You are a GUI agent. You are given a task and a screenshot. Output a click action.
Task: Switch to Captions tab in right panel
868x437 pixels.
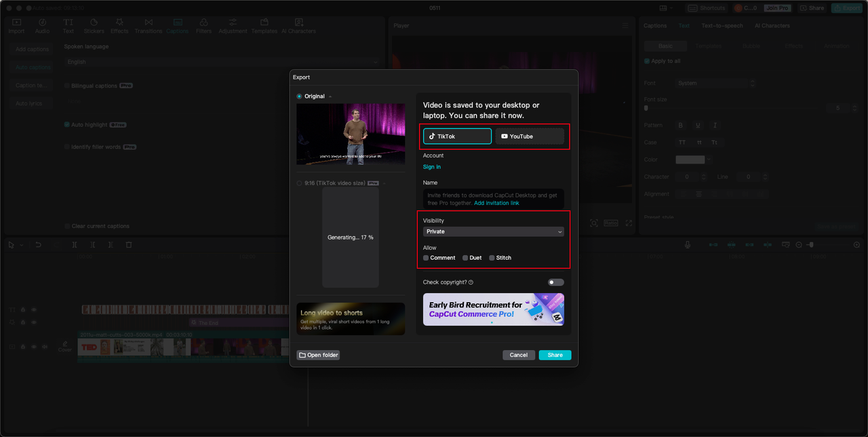point(655,26)
